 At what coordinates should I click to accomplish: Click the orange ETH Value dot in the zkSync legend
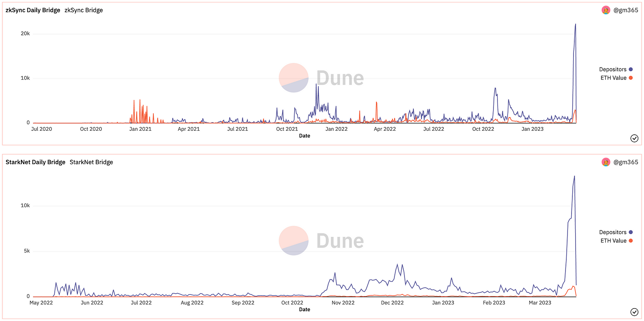[631, 78]
